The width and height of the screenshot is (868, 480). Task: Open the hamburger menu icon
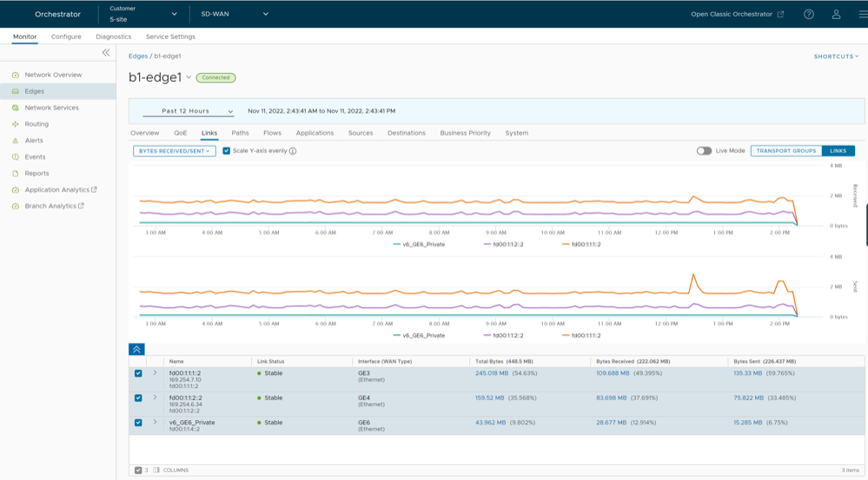(x=862, y=15)
